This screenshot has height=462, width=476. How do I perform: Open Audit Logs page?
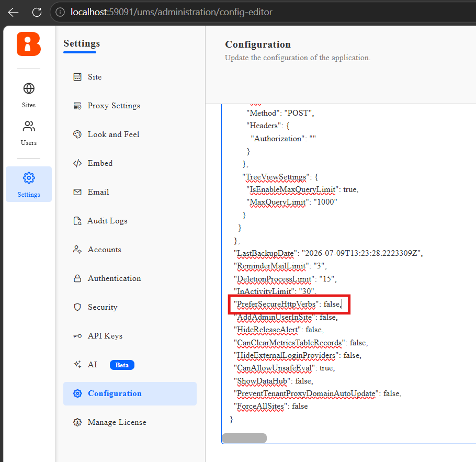pos(107,221)
